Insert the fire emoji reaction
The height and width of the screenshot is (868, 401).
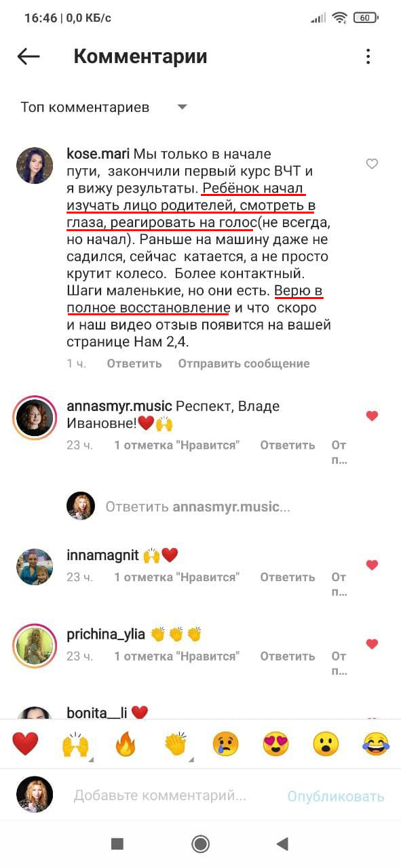(126, 745)
